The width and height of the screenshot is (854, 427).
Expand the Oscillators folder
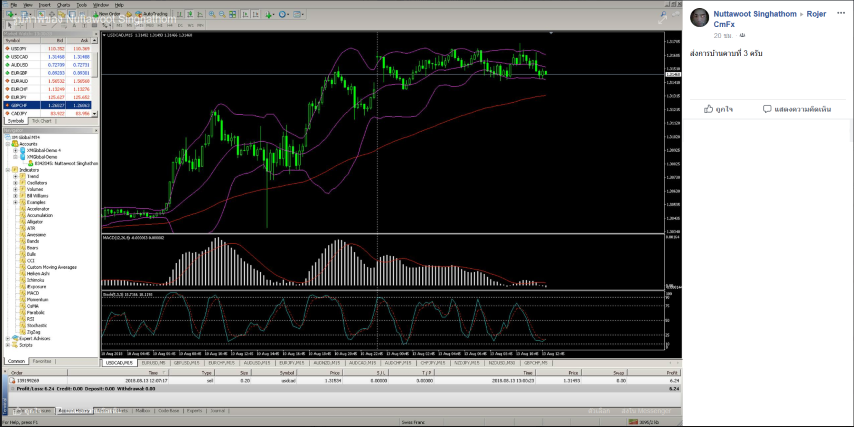coord(15,183)
